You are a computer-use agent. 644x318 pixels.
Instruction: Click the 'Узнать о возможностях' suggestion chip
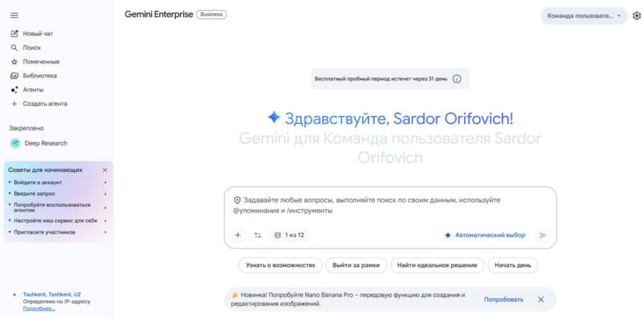tap(280, 265)
